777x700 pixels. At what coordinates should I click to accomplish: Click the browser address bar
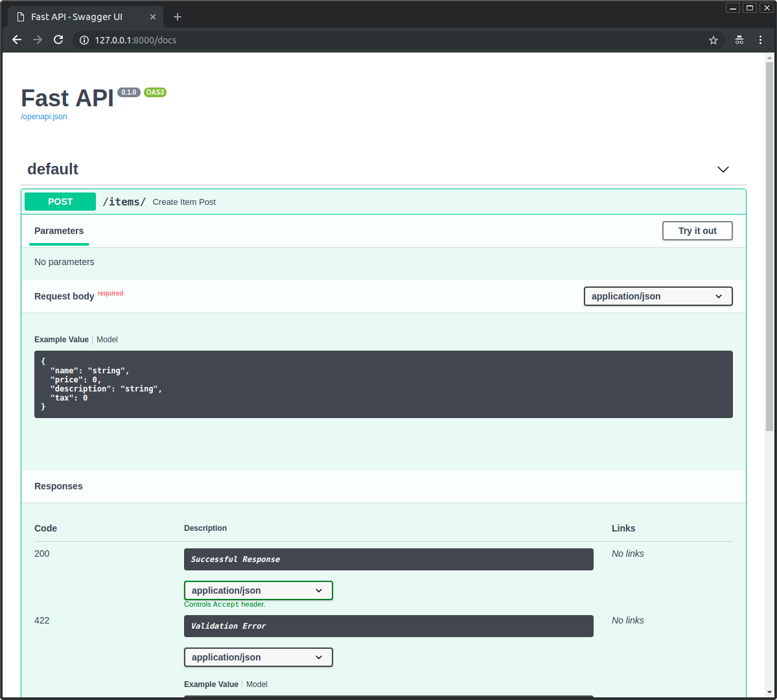[x=259, y=40]
